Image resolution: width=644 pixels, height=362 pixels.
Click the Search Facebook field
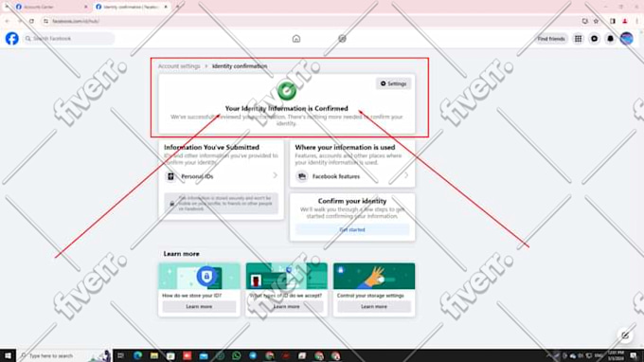pos(68,39)
